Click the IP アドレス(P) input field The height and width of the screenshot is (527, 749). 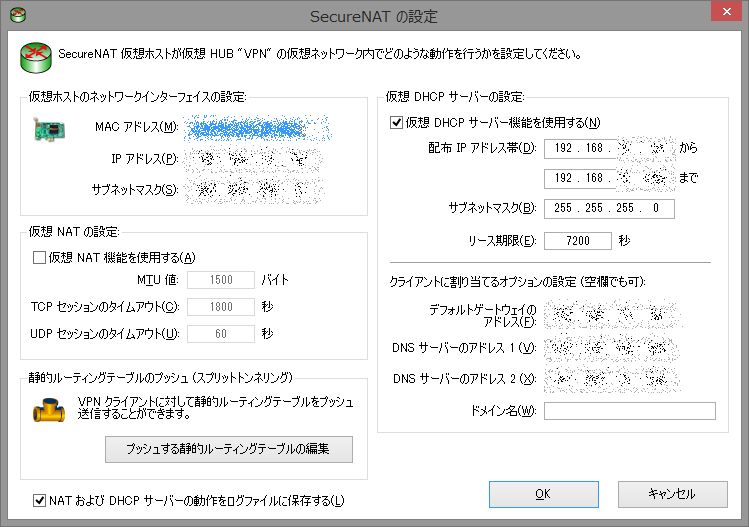[x=254, y=159]
